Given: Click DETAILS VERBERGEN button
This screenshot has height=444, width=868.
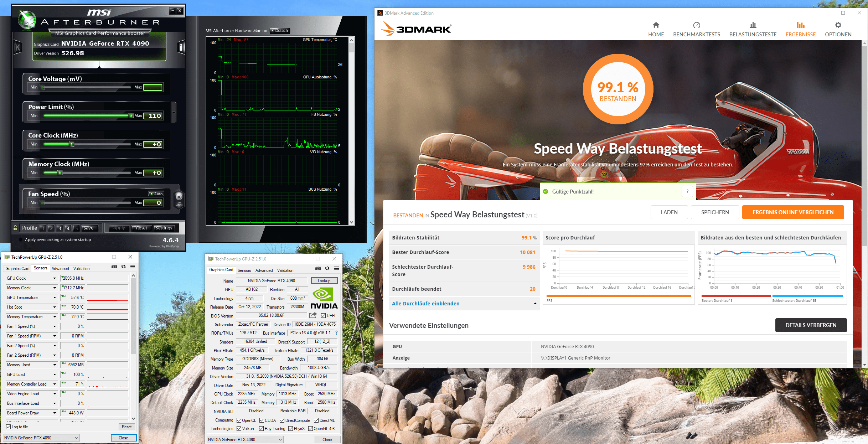Looking at the screenshot, I should 811,325.
